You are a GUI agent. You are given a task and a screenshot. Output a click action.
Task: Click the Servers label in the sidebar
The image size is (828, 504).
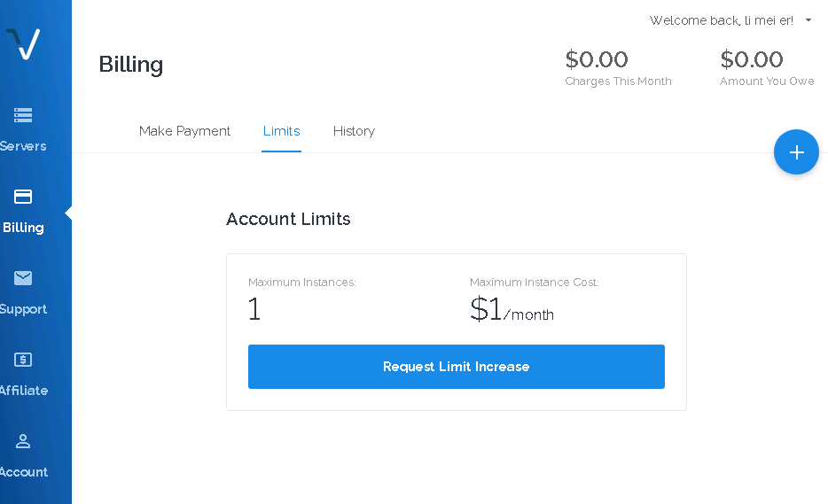(x=24, y=146)
